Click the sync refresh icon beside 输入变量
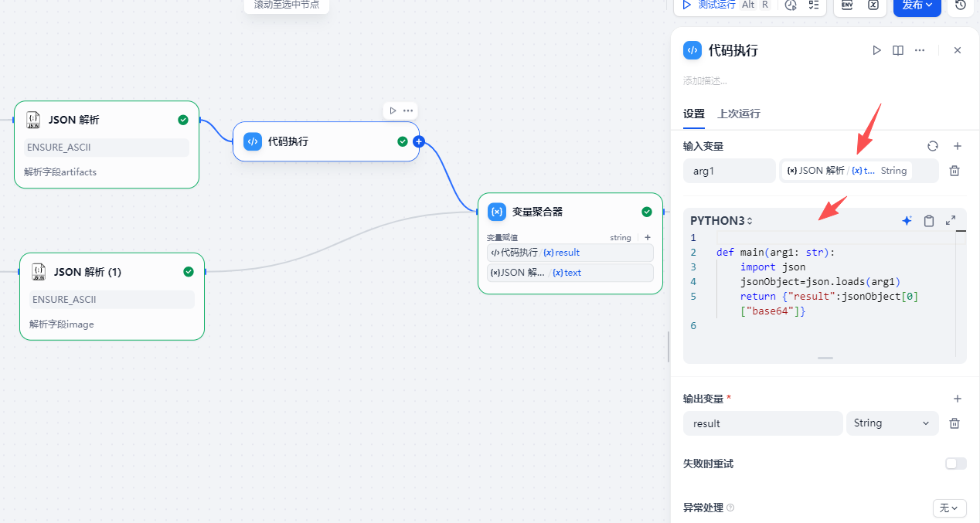 pos(933,146)
